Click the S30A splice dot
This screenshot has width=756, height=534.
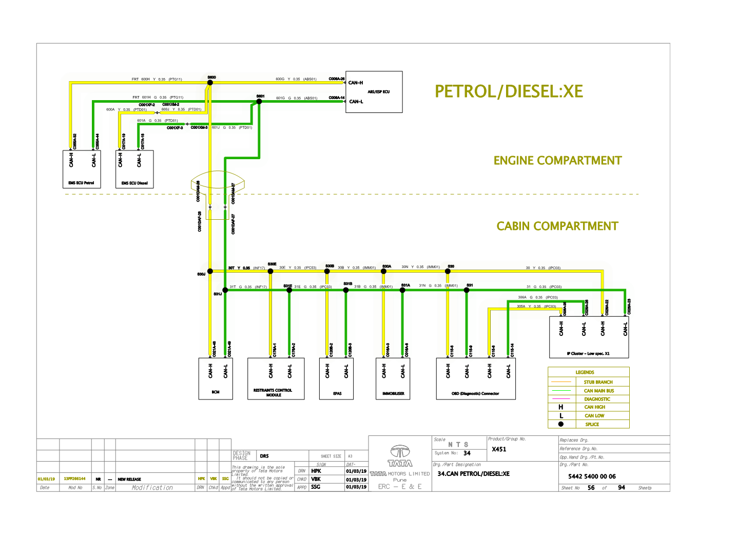tap(383, 271)
